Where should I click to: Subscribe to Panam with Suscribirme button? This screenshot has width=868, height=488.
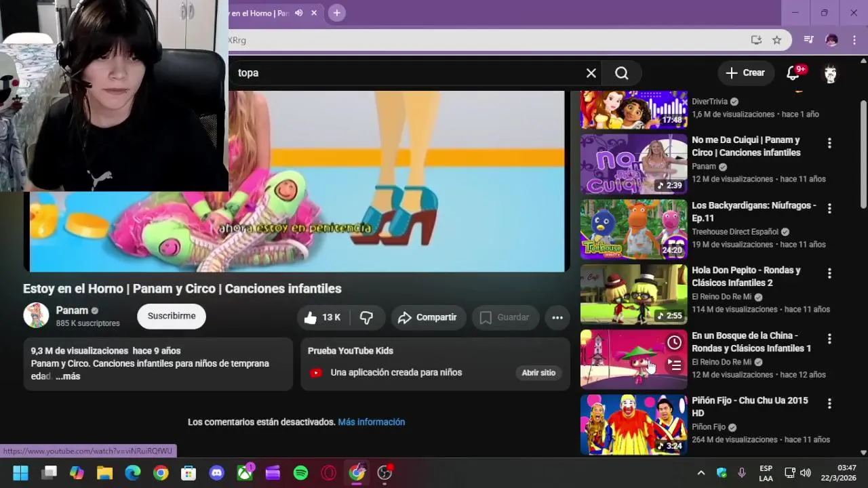click(172, 316)
